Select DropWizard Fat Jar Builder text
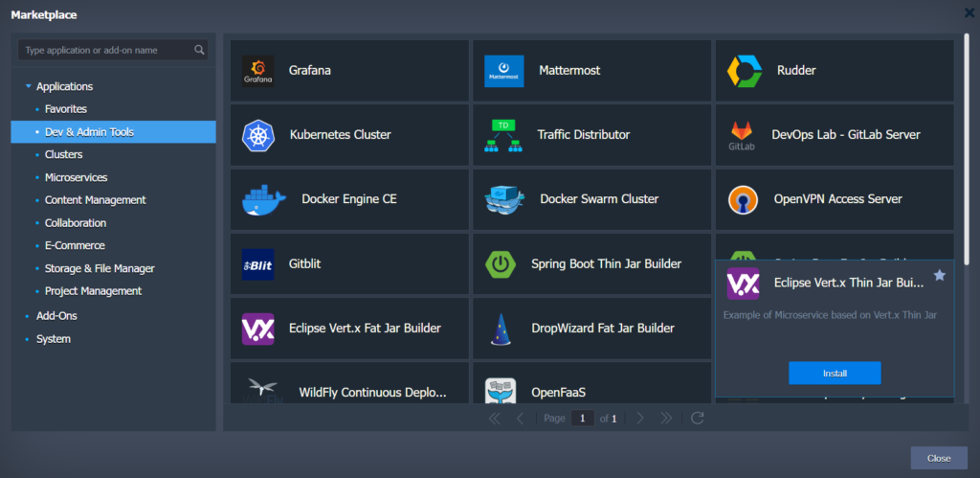The image size is (980, 478). (603, 328)
